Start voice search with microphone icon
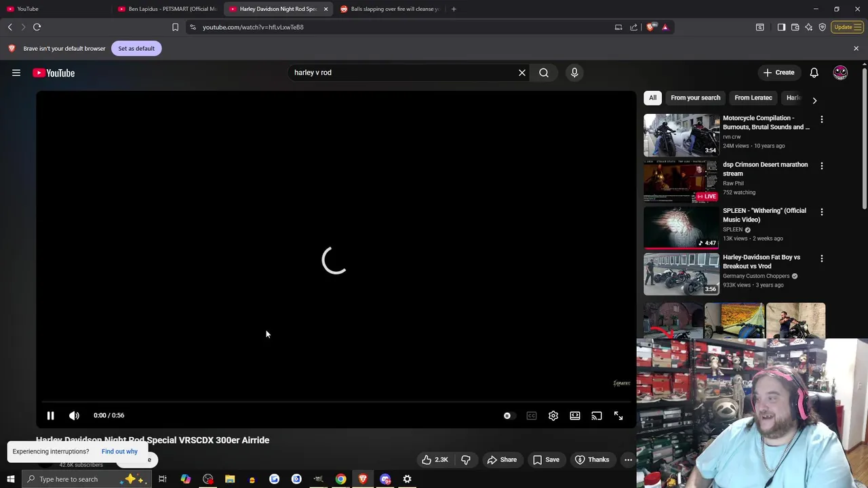The height and width of the screenshot is (488, 868). tap(574, 73)
